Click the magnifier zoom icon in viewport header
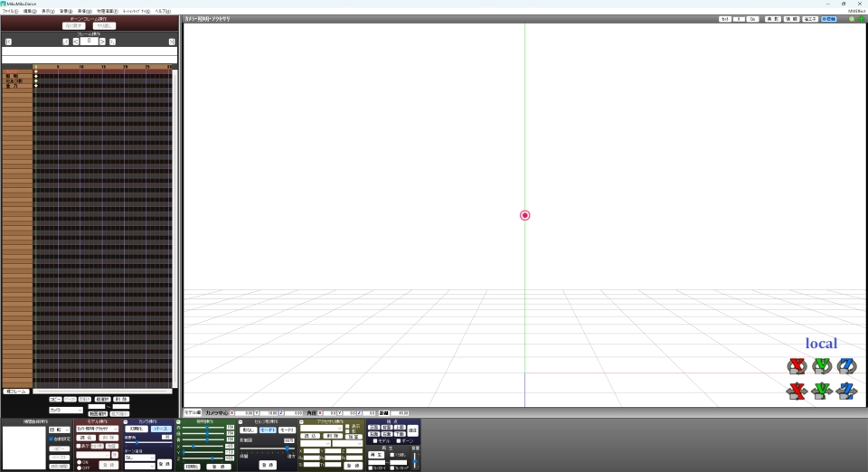This screenshot has width=868, height=472. 852,19
